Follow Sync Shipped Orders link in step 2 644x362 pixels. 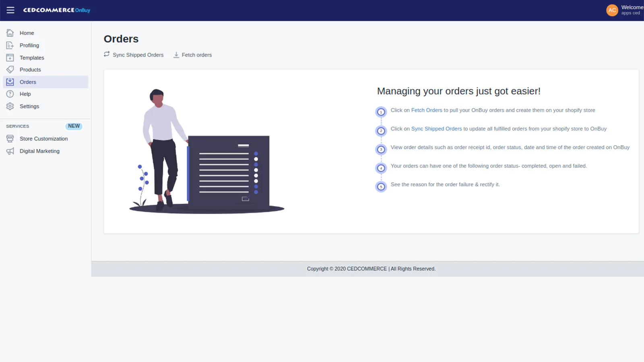tap(436, 129)
